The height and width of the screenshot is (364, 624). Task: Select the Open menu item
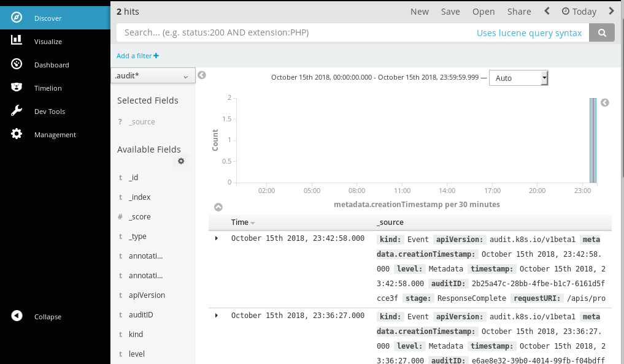click(483, 11)
